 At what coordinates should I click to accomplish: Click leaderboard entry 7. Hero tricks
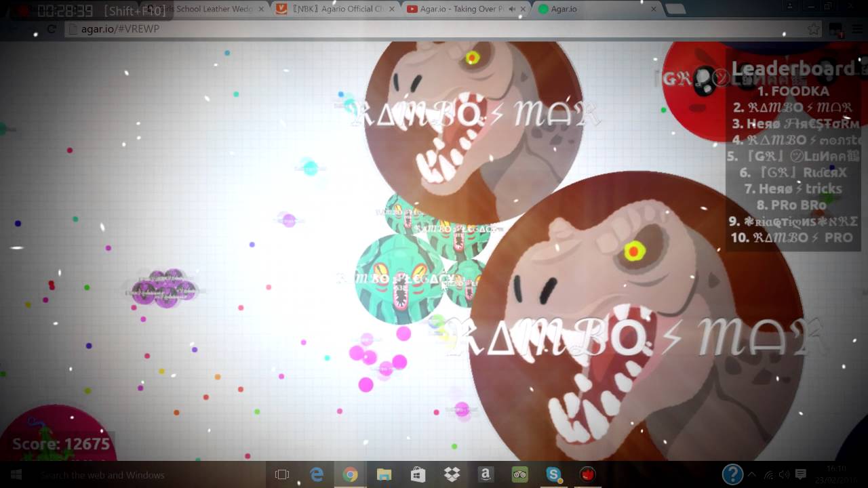[793, 188]
